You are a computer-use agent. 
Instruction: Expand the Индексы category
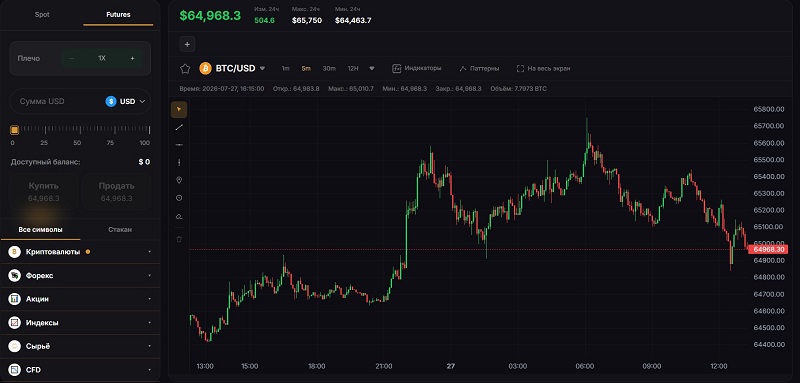pyautogui.click(x=149, y=323)
